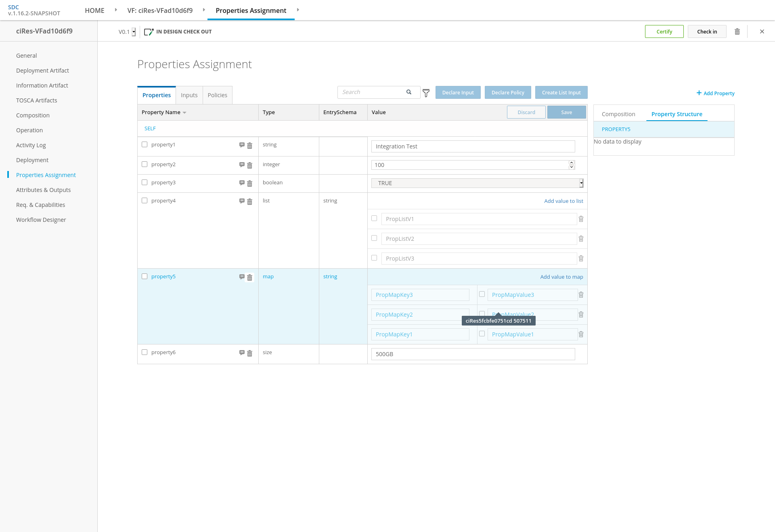Click the Add value to list link
The width and height of the screenshot is (775, 532).
pyautogui.click(x=563, y=201)
